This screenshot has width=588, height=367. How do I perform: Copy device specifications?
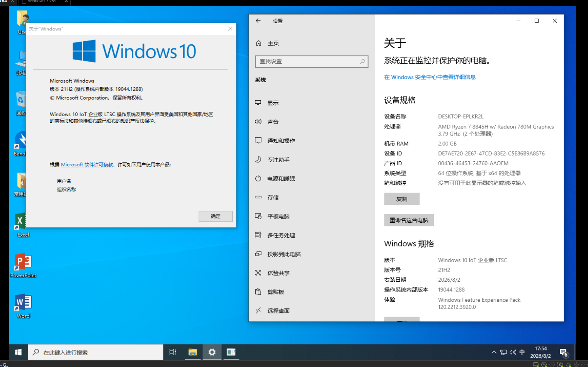tap(402, 199)
